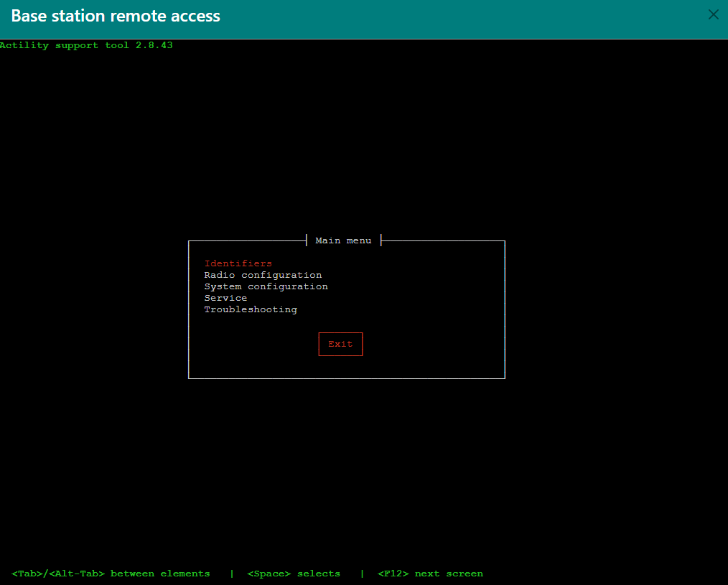
Task: Select the Troubleshooting entry
Action: [251, 309]
